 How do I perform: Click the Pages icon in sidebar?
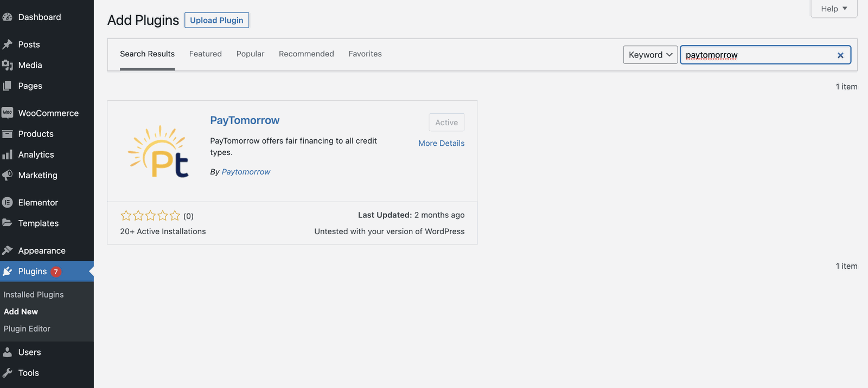[7, 86]
